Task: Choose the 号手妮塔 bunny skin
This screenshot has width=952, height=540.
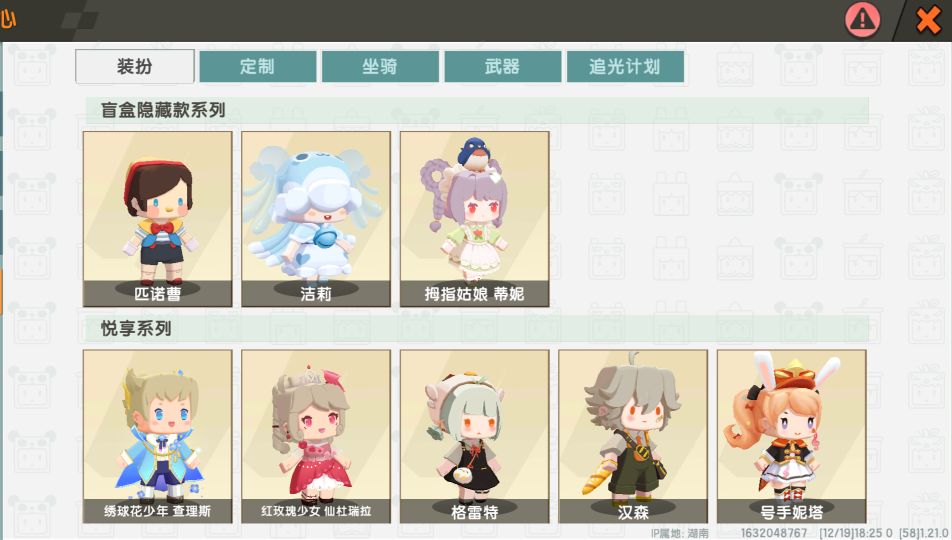Action: (791, 436)
